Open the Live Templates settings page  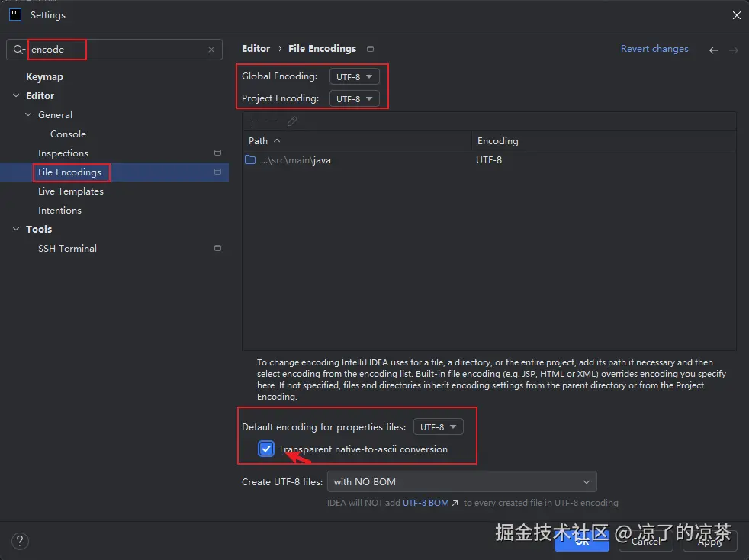[x=71, y=191]
